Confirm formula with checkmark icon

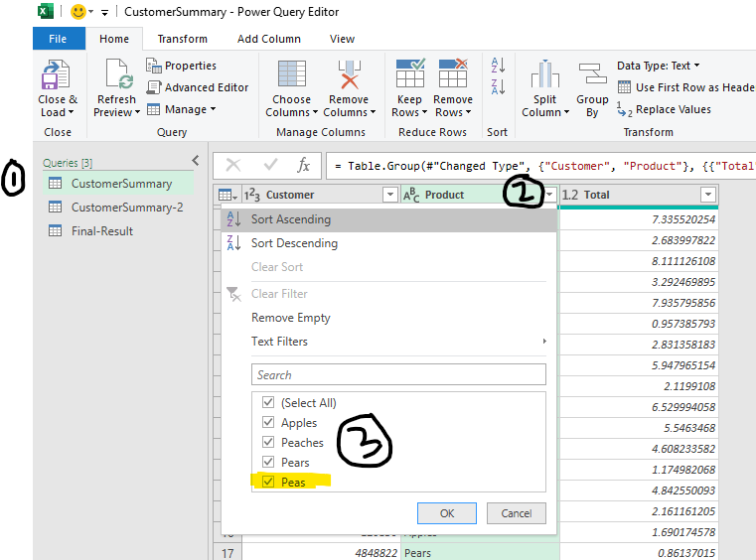[x=270, y=165]
